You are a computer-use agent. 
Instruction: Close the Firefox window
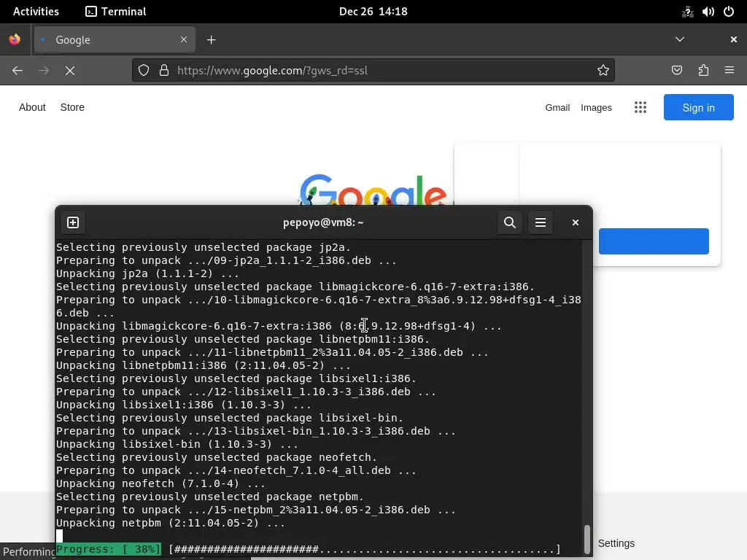734,39
